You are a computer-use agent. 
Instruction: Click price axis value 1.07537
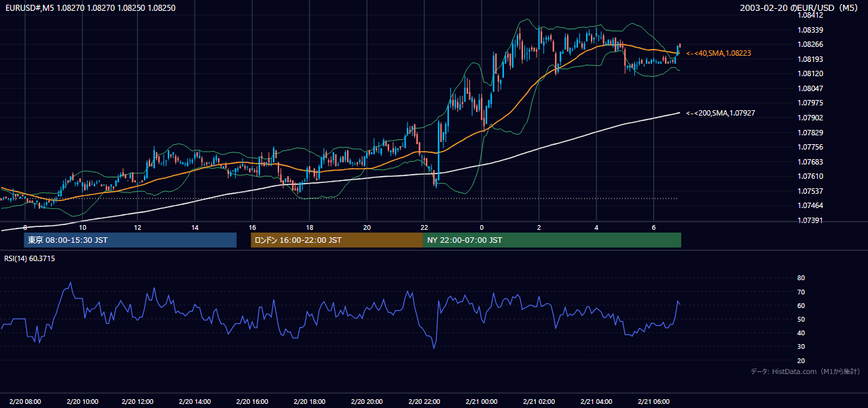pos(810,191)
